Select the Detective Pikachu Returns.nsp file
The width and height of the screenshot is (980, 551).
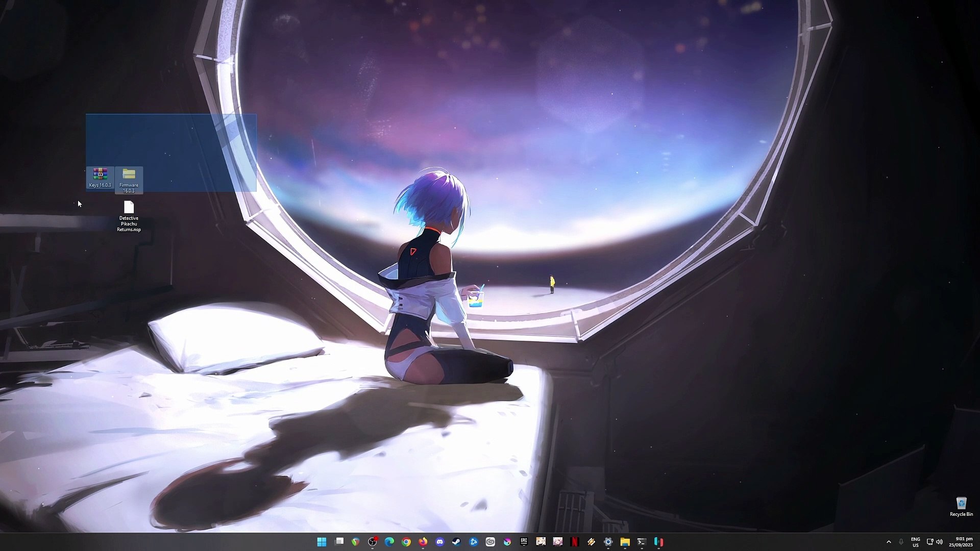[129, 216]
